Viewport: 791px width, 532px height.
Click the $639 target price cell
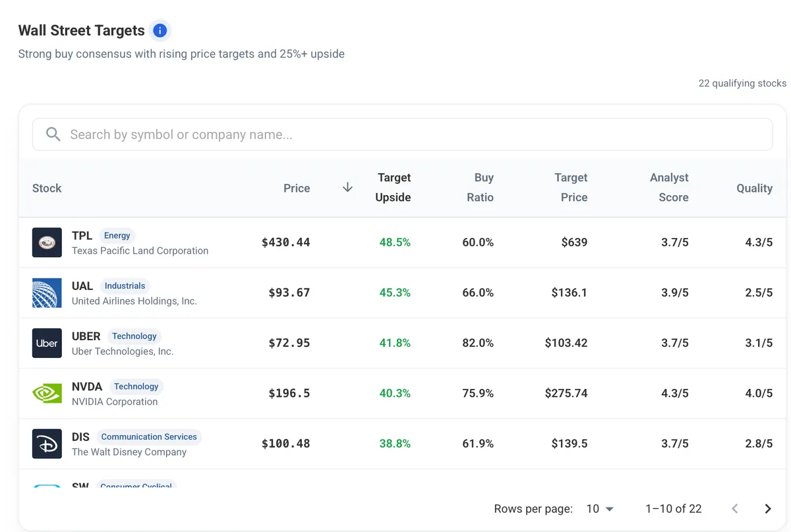pyautogui.click(x=574, y=243)
